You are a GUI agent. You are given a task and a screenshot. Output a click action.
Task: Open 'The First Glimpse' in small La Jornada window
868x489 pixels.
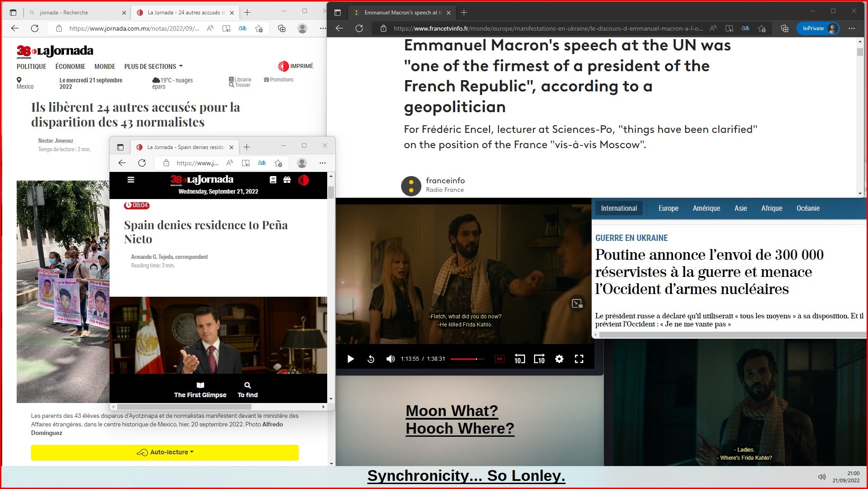point(201,390)
